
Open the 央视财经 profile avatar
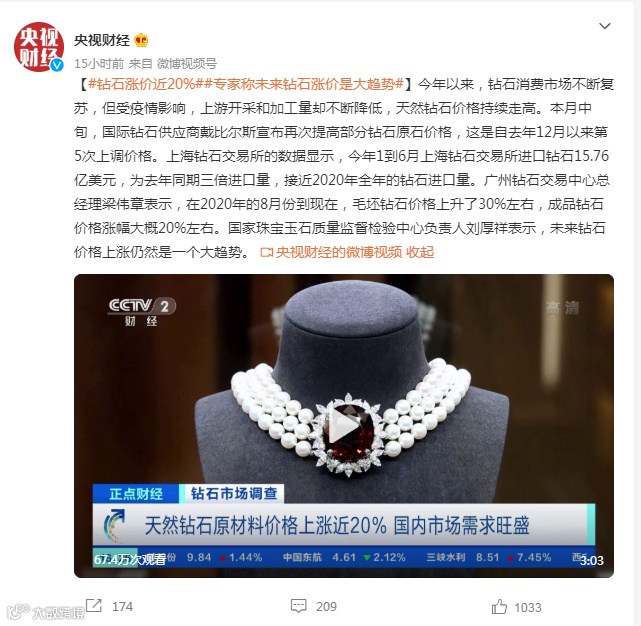coord(39,47)
